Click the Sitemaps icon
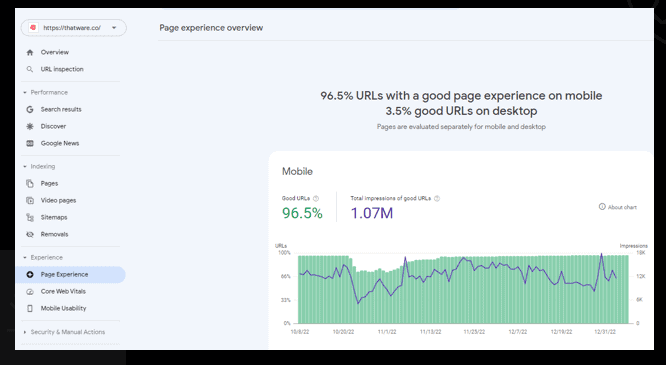 [x=30, y=217]
